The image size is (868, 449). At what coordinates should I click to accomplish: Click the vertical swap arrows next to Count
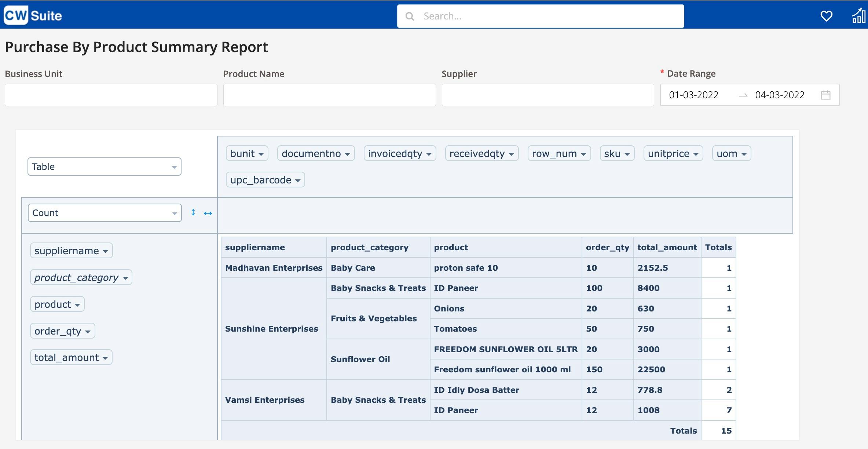193,212
